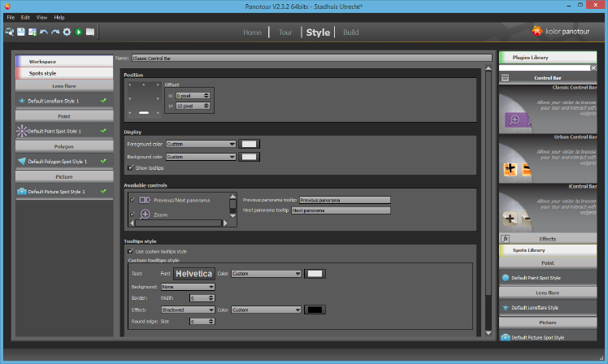Click the open output folder icon
Image resolution: width=608 pixels, height=364 pixels.
coord(90,32)
